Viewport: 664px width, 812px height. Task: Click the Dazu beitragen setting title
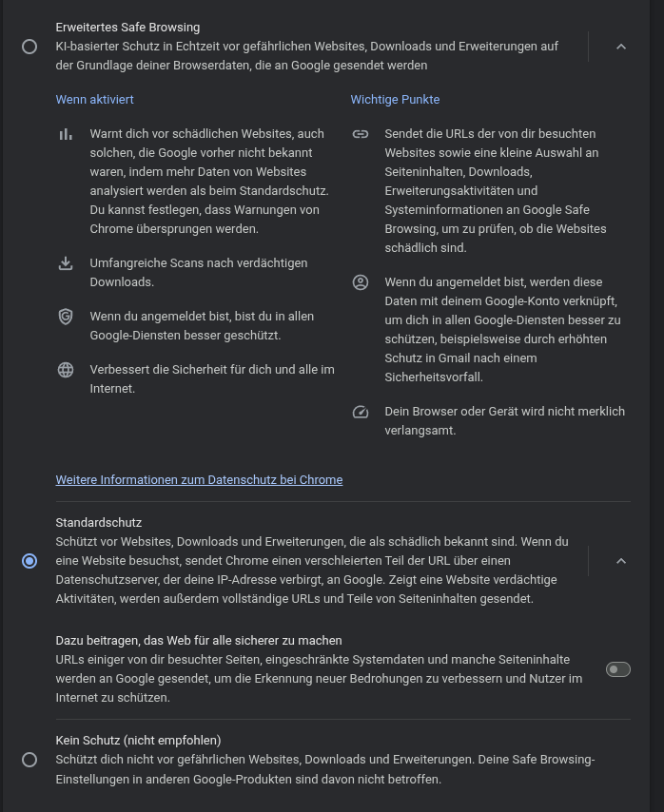point(199,641)
